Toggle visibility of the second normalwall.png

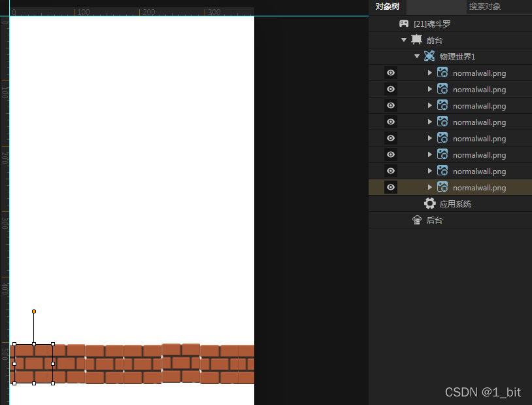pos(391,89)
